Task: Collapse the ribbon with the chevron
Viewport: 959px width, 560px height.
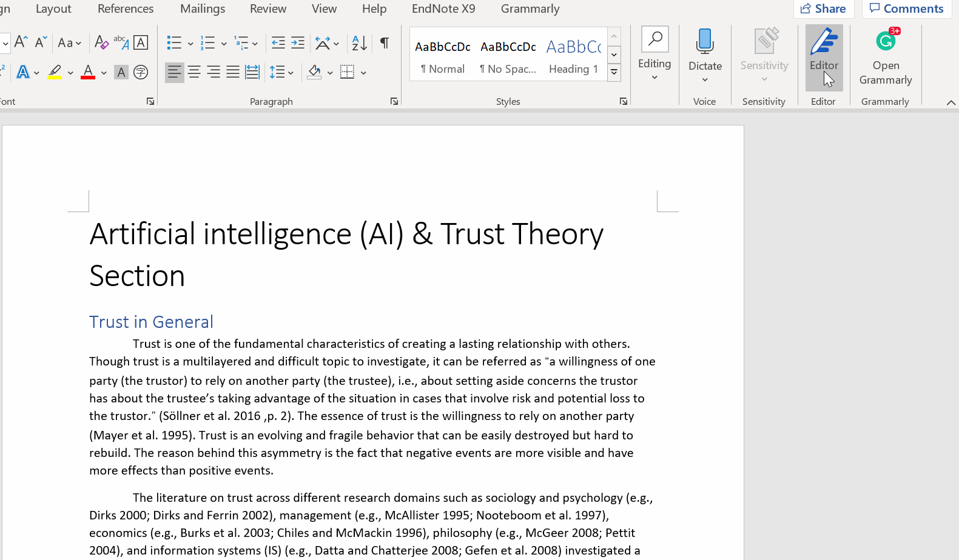Action: click(951, 102)
